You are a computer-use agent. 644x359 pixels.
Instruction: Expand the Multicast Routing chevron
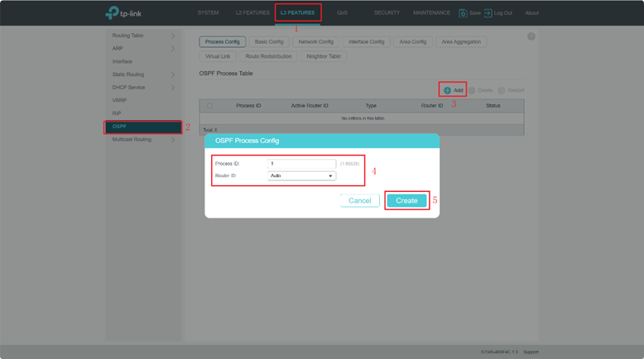click(x=173, y=140)
